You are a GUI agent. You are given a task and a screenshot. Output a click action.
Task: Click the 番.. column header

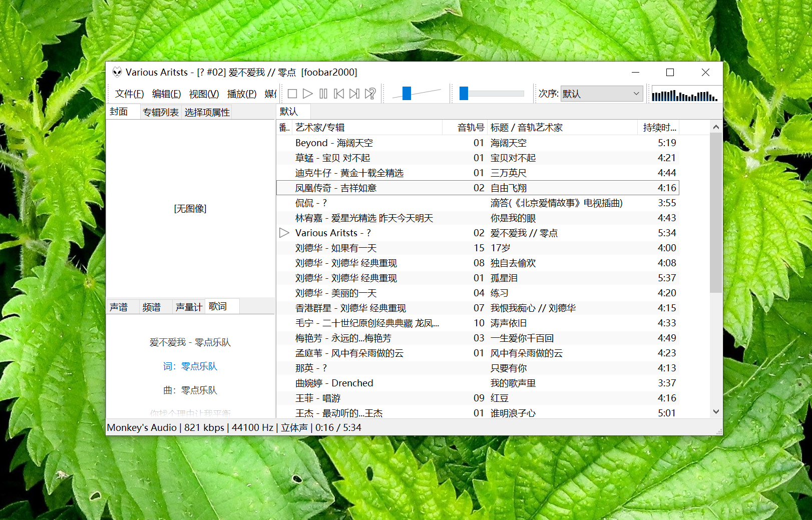click(x=284, y=128)
